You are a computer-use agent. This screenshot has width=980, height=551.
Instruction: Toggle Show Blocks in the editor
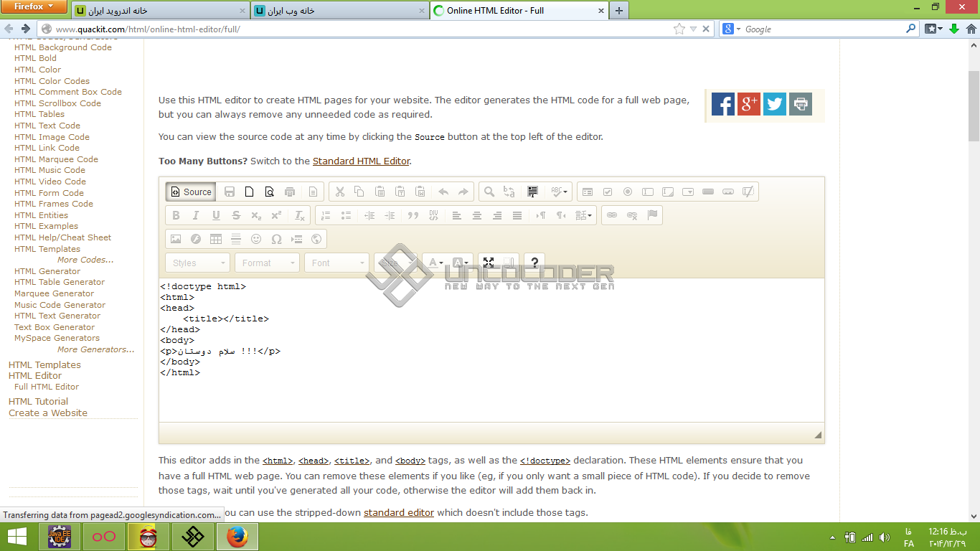click(509, 263)
